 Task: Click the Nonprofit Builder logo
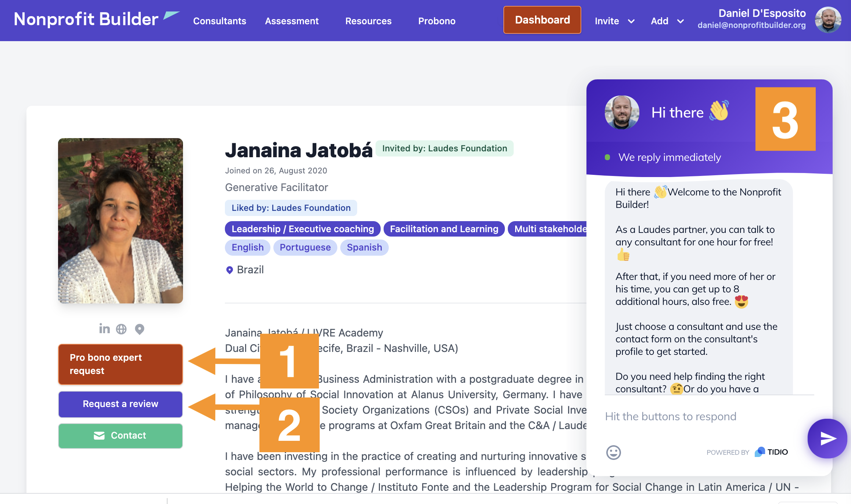click(96, 19)
